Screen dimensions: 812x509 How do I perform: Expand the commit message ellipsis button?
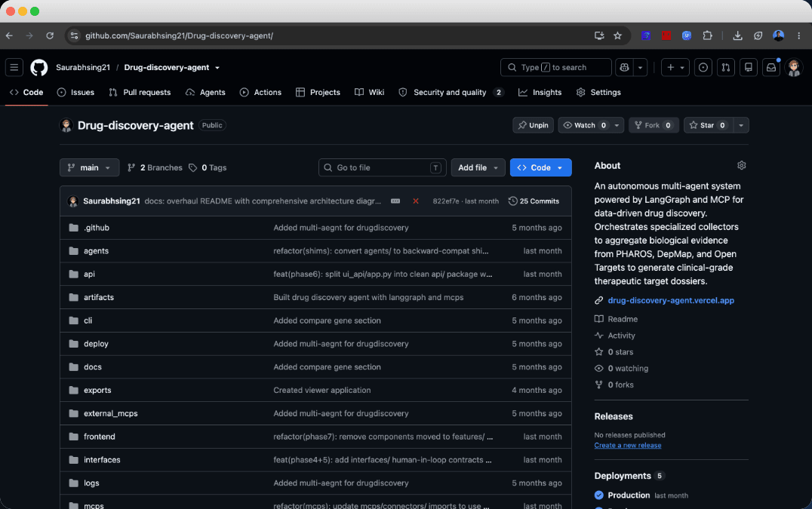point(395,201)
